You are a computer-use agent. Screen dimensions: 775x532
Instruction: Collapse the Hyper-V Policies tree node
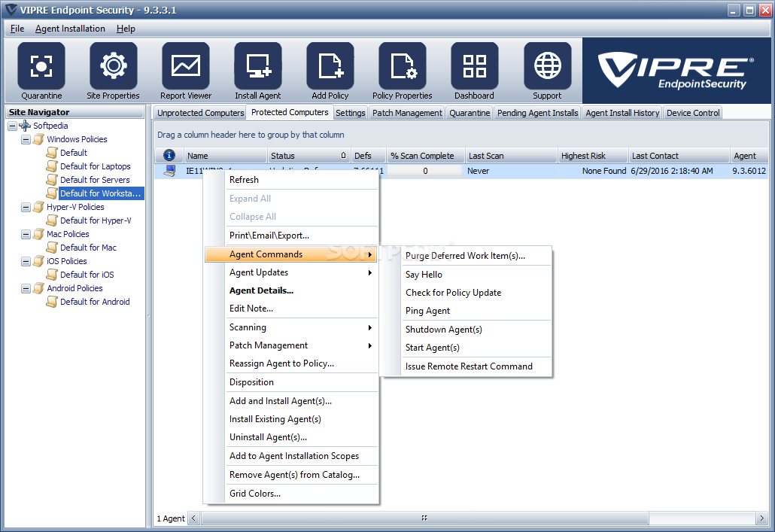26,207
